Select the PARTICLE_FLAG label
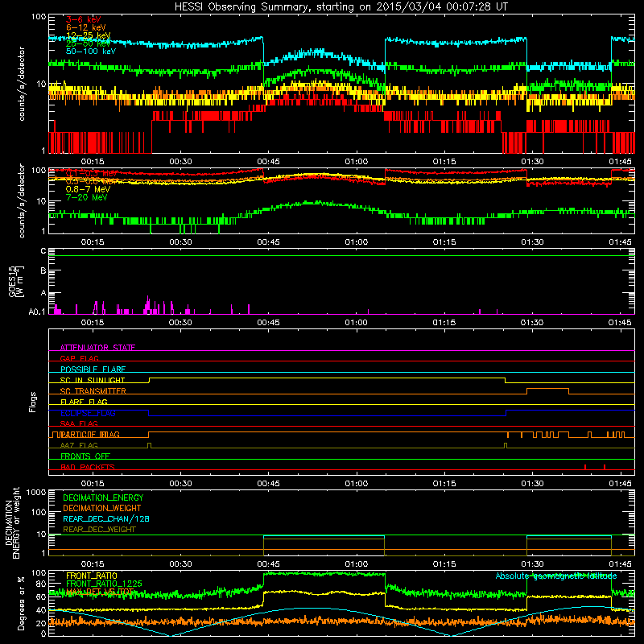This screenshot has width=644, height=644. point(90,435)
